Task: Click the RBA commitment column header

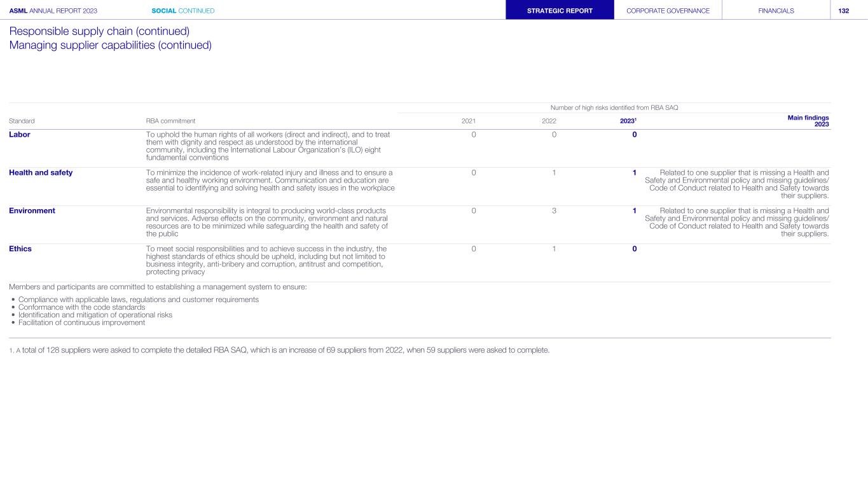Action: pyautogui.click(x=170, y=121)
